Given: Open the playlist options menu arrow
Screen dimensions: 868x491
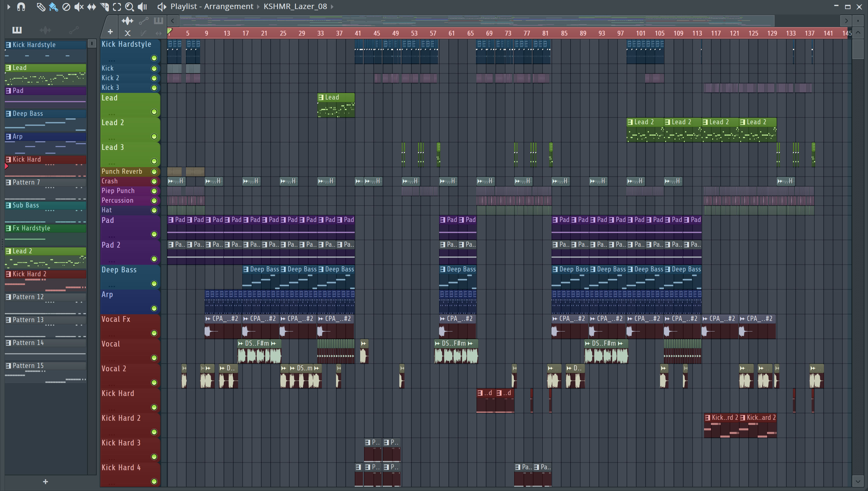Looking at the screenshot, I should (x=9, y=7).
